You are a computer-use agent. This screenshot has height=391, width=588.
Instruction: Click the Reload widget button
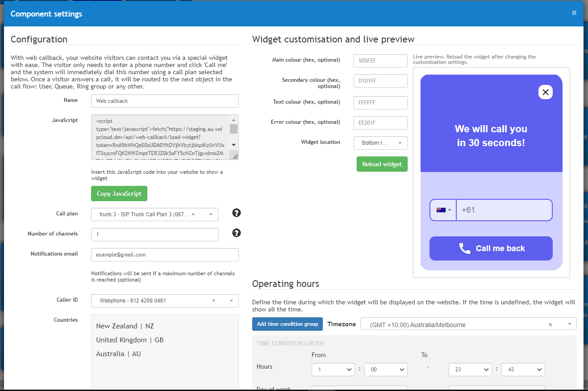coord(382,164)
